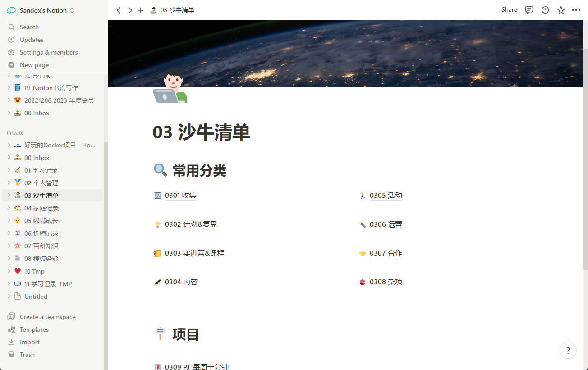Open the 0304 内容 page link
Viewport: 588px width, 370px height.
coord(181,282)
